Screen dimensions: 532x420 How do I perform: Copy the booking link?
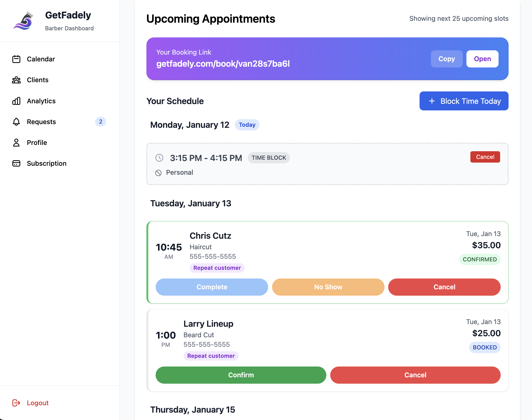(446, 59)
